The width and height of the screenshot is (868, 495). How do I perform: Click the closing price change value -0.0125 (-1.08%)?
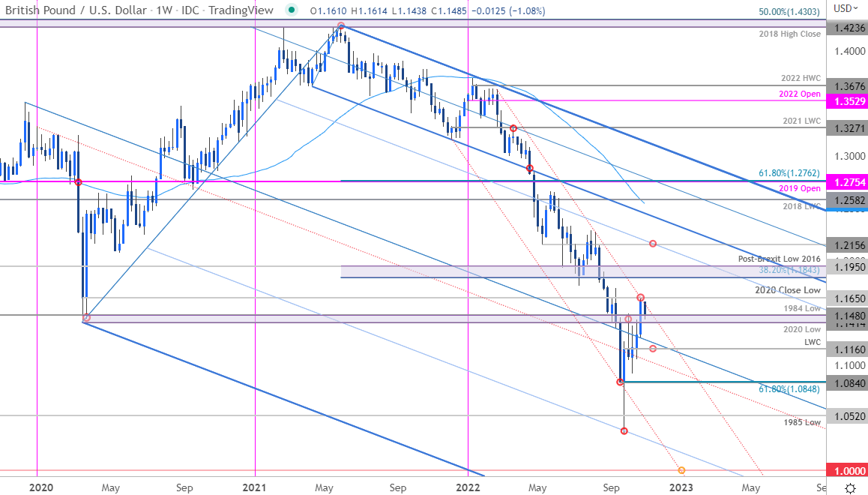(507, 10)
